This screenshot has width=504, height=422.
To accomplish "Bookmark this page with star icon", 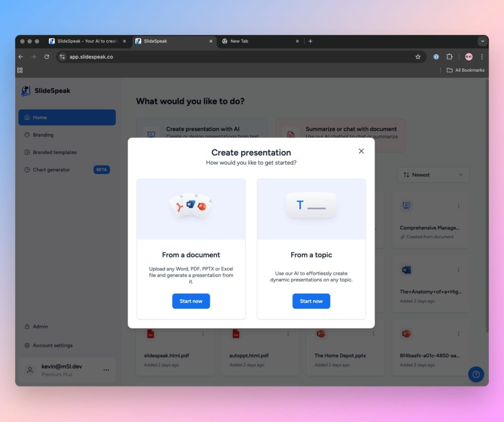I will 418,57.
